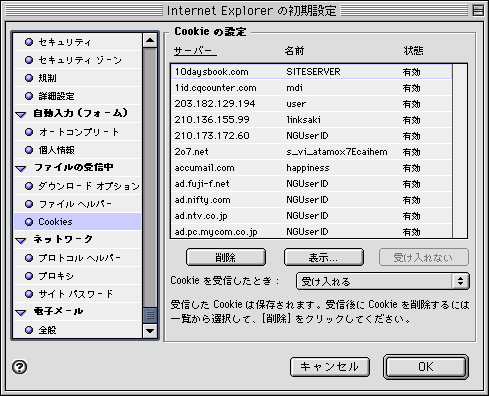This screenshot has height=396, width=489.
Task: Click the 表示... button
Action: point(324,257)
